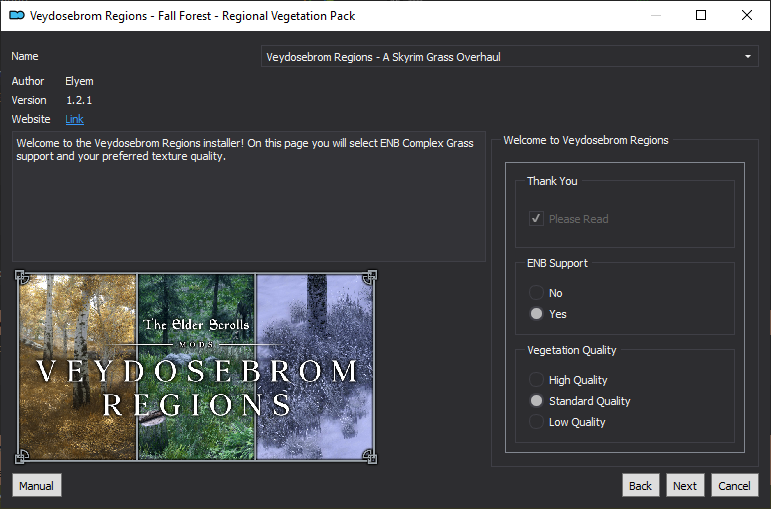Click the Mod Organizer icon in title bar
Screen dimensions: 771x509
point(17,16)
